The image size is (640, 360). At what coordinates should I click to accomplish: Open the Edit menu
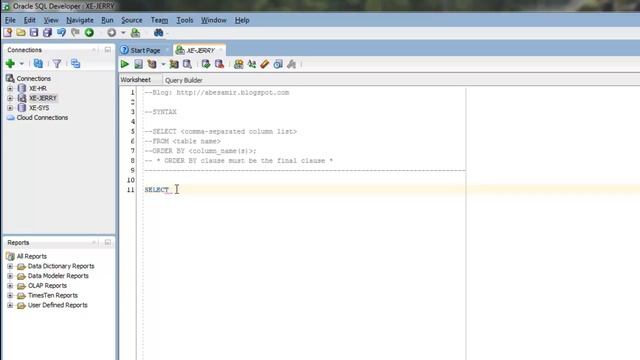[x=29, y=20]
